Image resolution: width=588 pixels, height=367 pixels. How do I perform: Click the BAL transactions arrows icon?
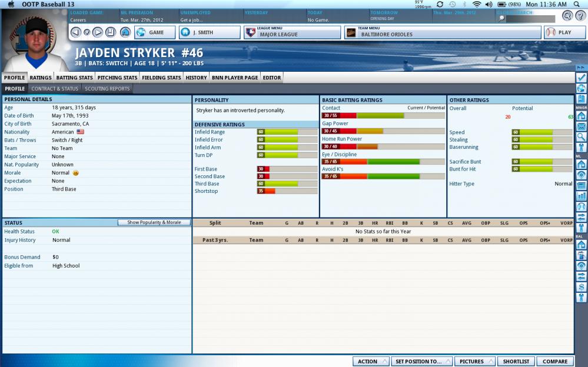[582, 276]
